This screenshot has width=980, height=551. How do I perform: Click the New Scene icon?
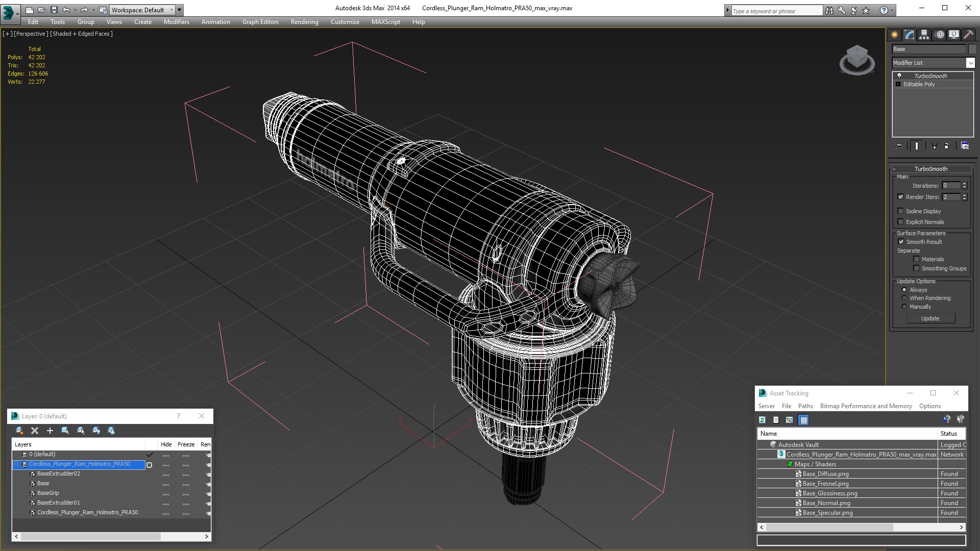pyautogui.click(x=29, y=10)
